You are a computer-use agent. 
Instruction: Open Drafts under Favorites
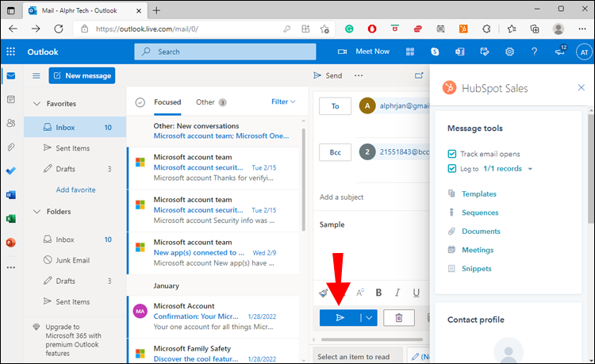(75, 169)
